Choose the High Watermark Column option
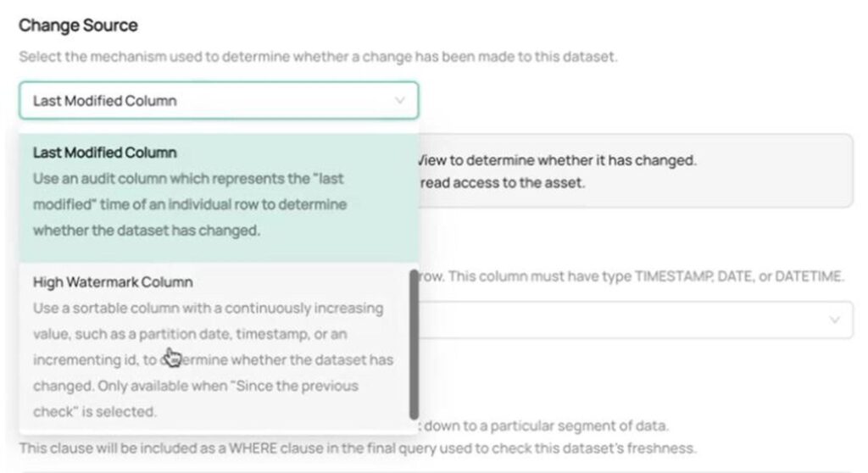The height and width of the screenshot is (473, 868). (x=114, y=282)
